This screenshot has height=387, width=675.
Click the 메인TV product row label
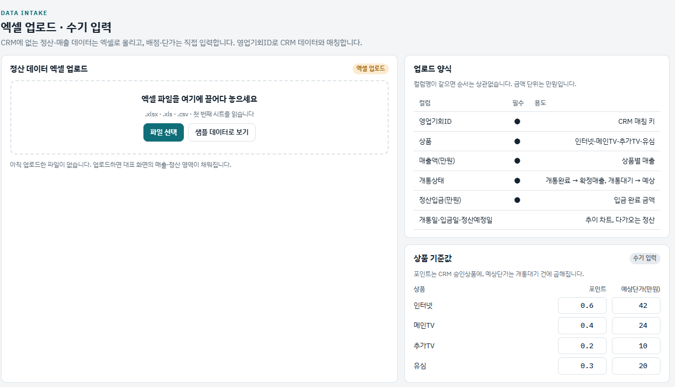pos(424,325)
